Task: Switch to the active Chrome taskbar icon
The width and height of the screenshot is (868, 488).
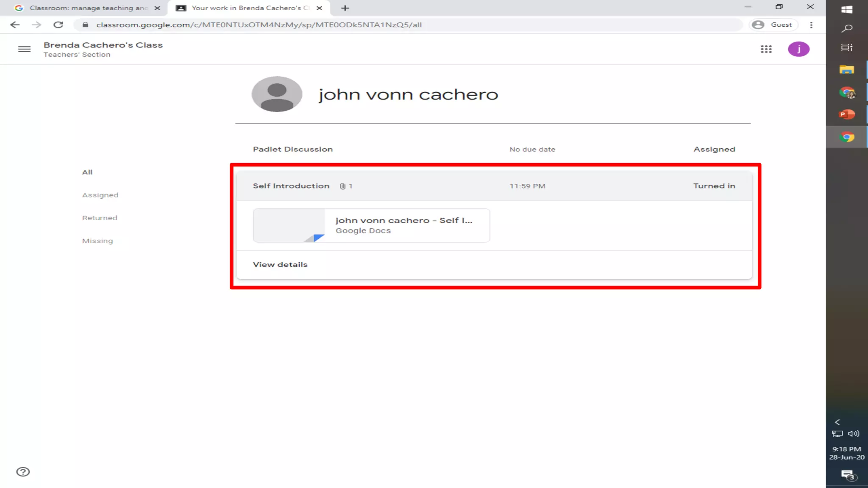Action: [x=847, y=137]
